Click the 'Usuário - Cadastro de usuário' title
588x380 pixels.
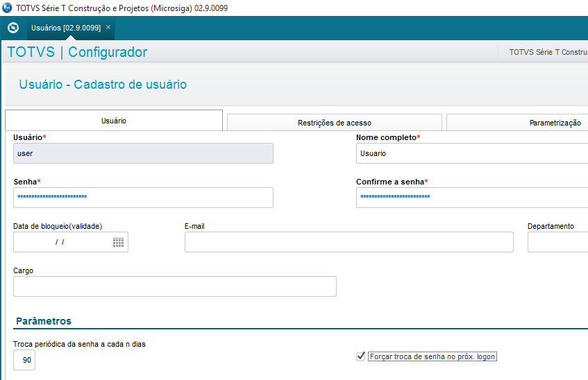coord(103,85)
